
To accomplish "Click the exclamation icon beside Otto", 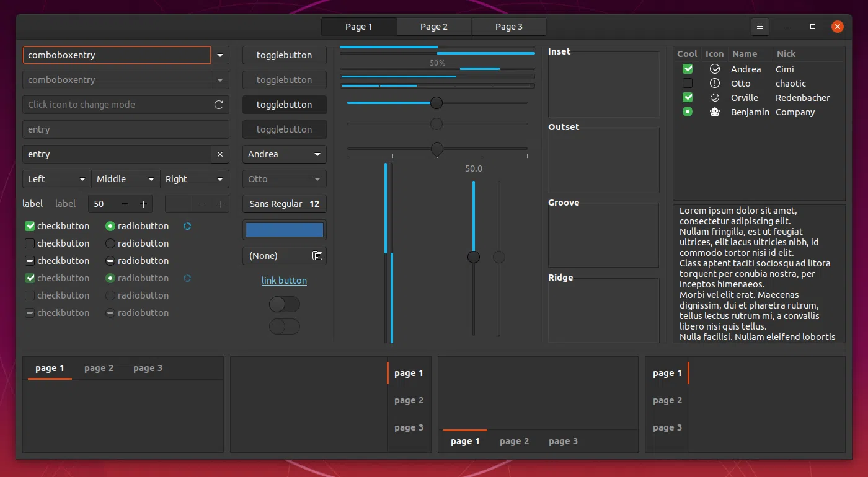I will (715, 84).
